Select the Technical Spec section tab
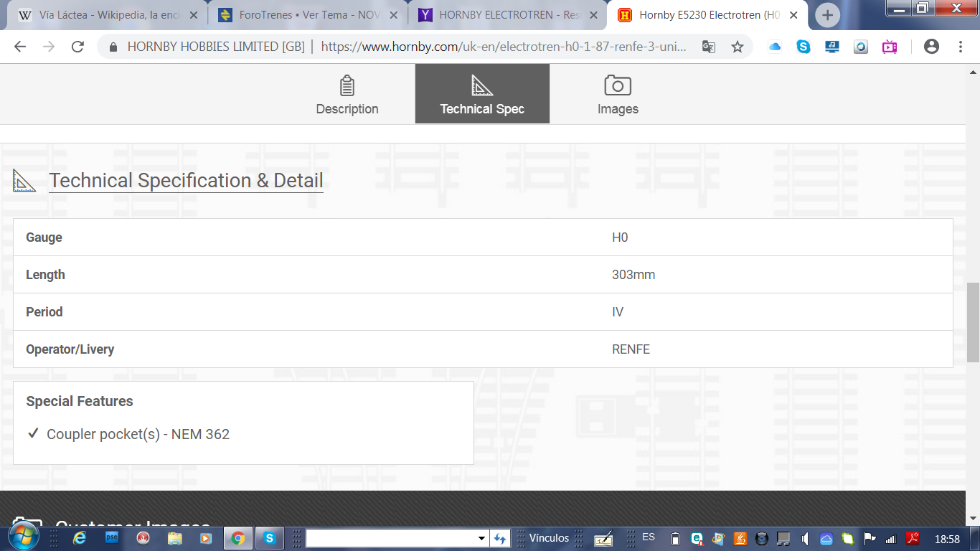Image resolution: width=980 pixels, height=551 pixels. [482, 94]
